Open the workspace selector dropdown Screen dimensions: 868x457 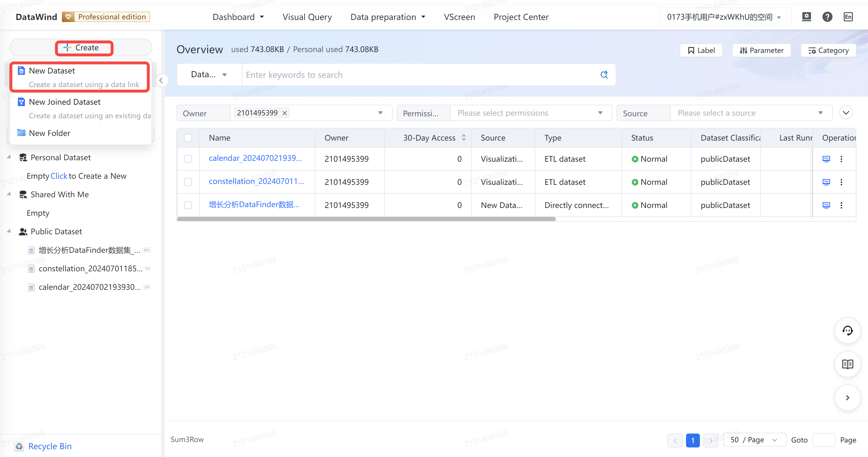pos(725,17)
